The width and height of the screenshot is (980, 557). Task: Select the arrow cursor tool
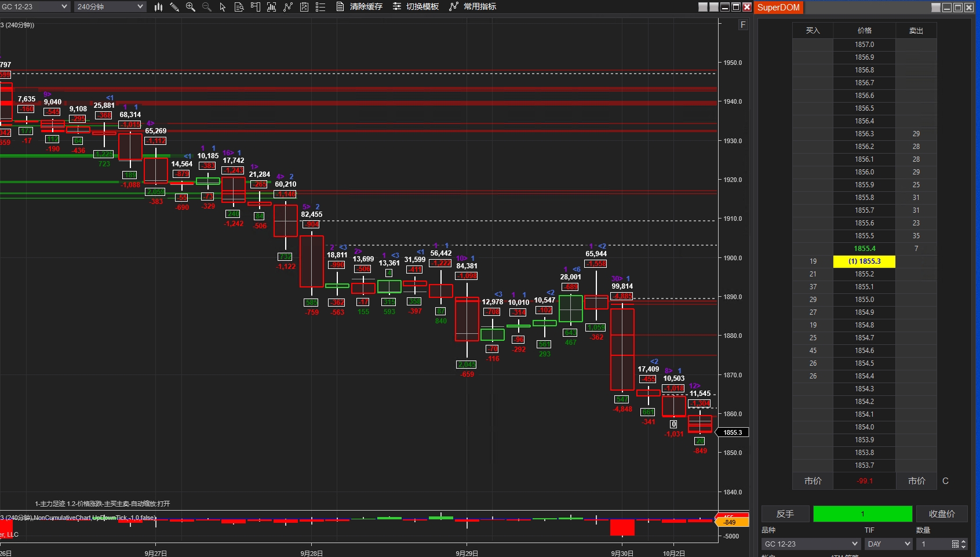coord(223,7)
